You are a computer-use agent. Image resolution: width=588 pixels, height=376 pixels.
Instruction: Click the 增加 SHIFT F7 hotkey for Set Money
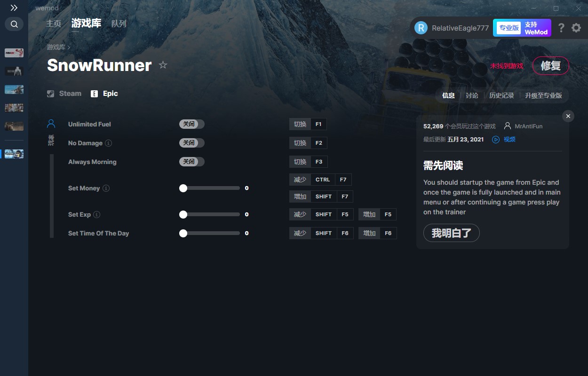[x=321, y=196]
